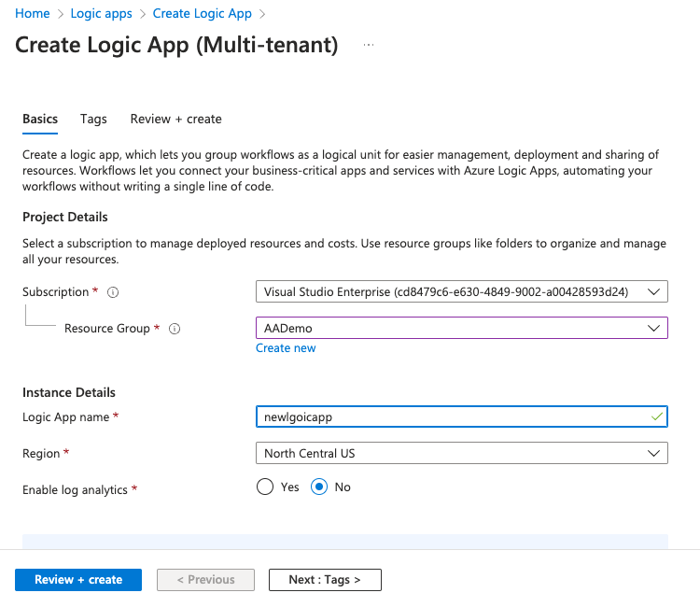700x607 pixels.
Task: Click the Subscription info icon
Action: (113, 292)
